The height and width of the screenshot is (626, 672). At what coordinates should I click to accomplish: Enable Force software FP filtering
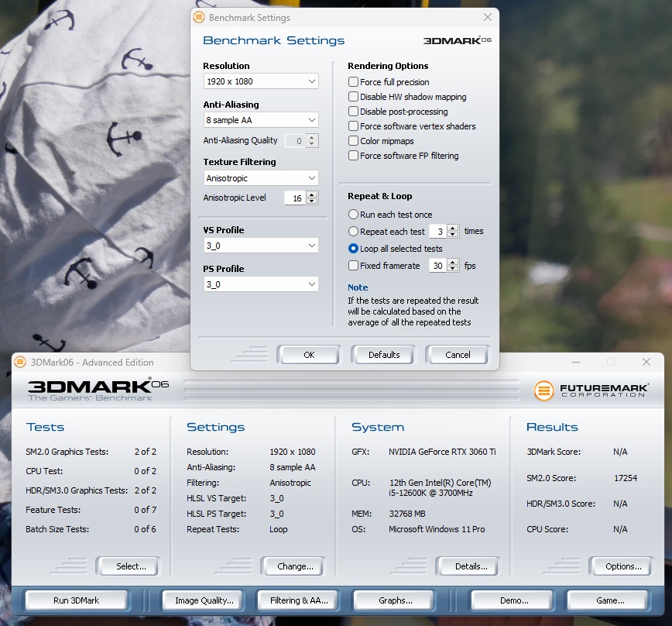[353, 156]
